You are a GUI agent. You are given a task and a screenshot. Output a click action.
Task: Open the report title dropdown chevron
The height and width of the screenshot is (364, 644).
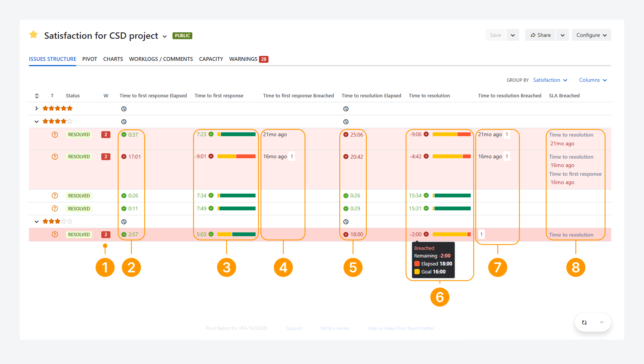[x=165, y=37]
